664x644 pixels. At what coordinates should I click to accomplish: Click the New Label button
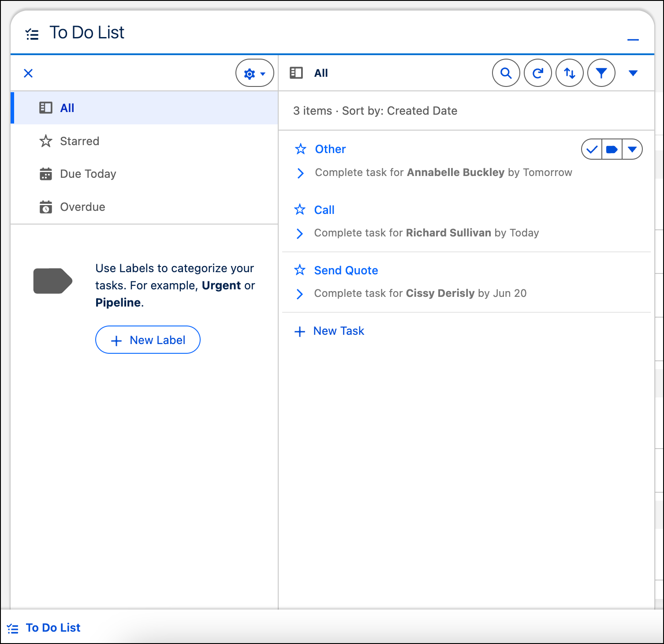point(148,340)
